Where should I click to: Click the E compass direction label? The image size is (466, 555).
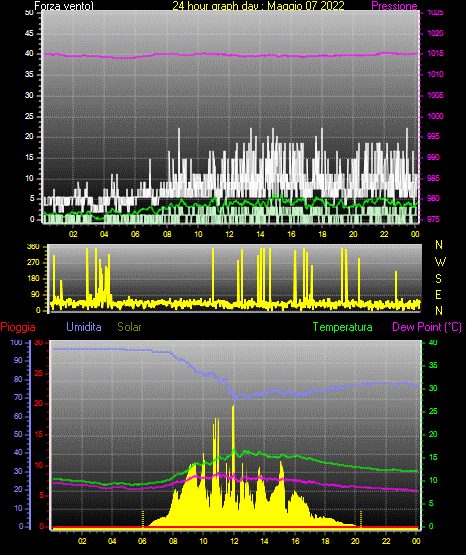(x=438, y=294)
